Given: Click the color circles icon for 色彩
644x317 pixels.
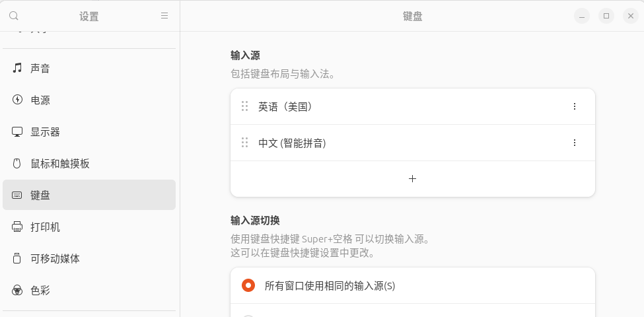Looking at the screenshot, I should (17, 291).
